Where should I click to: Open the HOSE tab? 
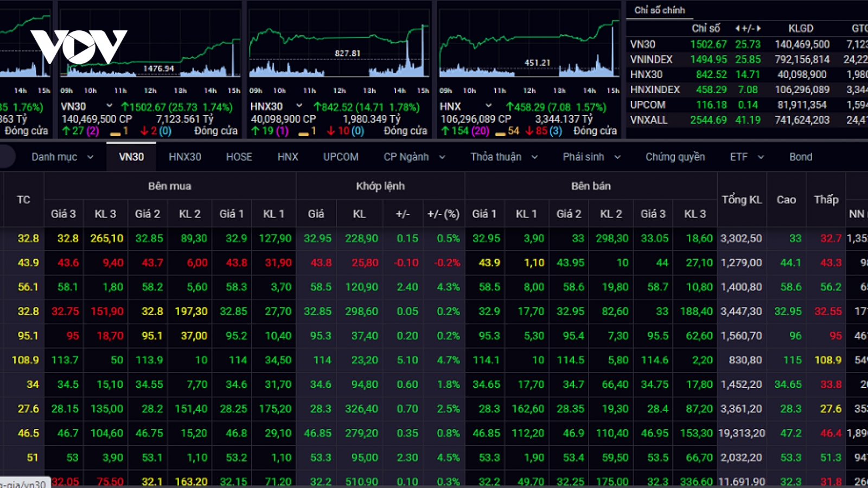(239, 157)
